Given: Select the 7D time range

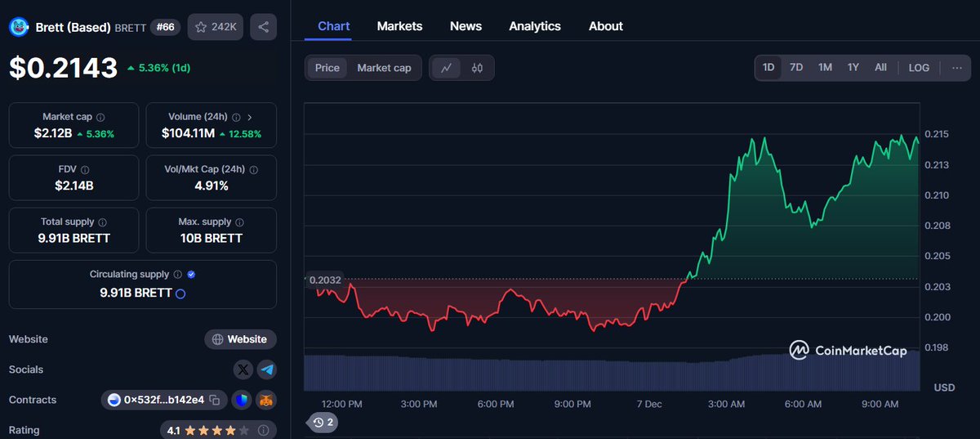Looking at the screenshot, I should [796, 68].
